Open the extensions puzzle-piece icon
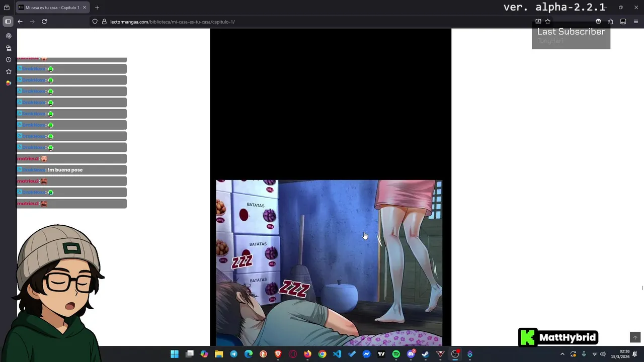Image resolution: width=644 pixels, height=362 pixels. click(610, 22)
